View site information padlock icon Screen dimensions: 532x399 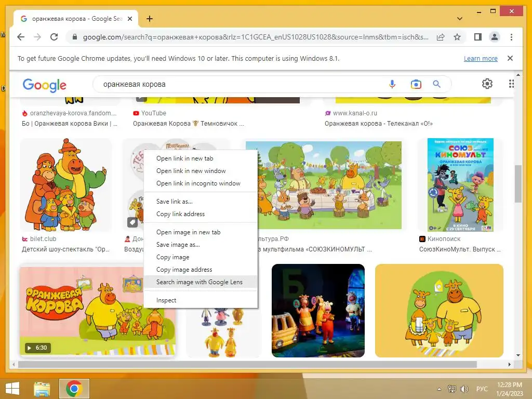[x=75, y=37]
